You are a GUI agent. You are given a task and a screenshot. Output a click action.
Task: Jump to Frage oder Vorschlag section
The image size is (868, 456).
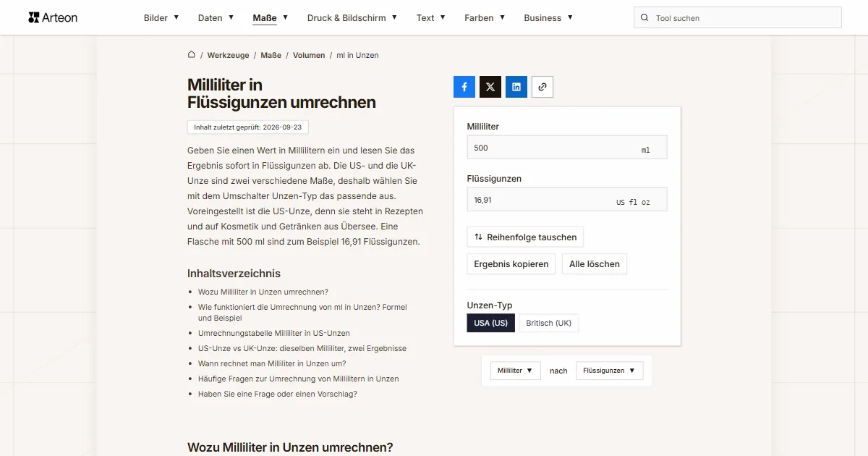278,394
